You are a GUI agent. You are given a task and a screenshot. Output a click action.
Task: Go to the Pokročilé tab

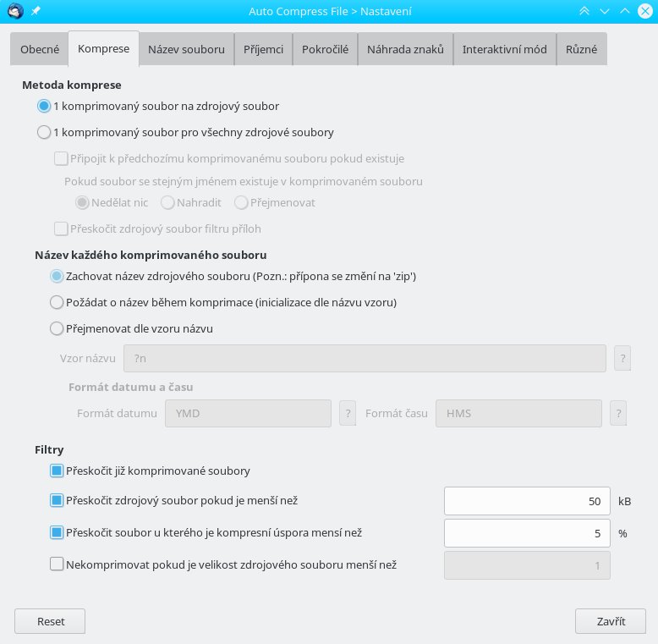coord(326,49)
